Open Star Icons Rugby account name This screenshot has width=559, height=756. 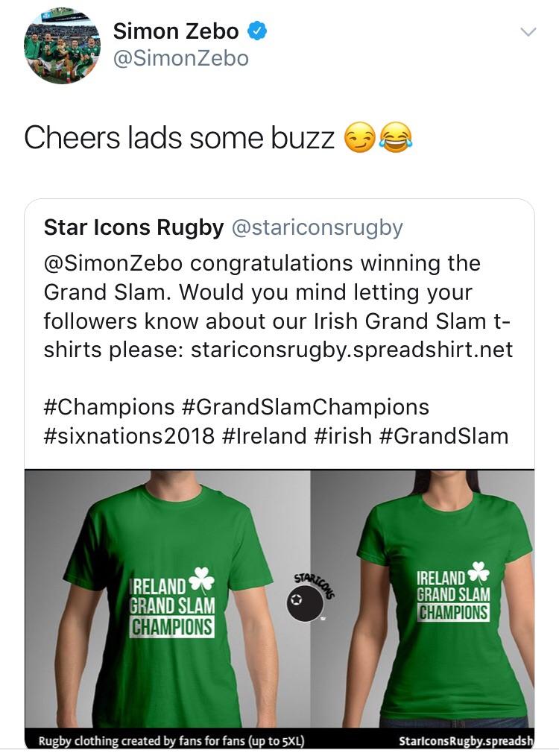tap(133, 227)
